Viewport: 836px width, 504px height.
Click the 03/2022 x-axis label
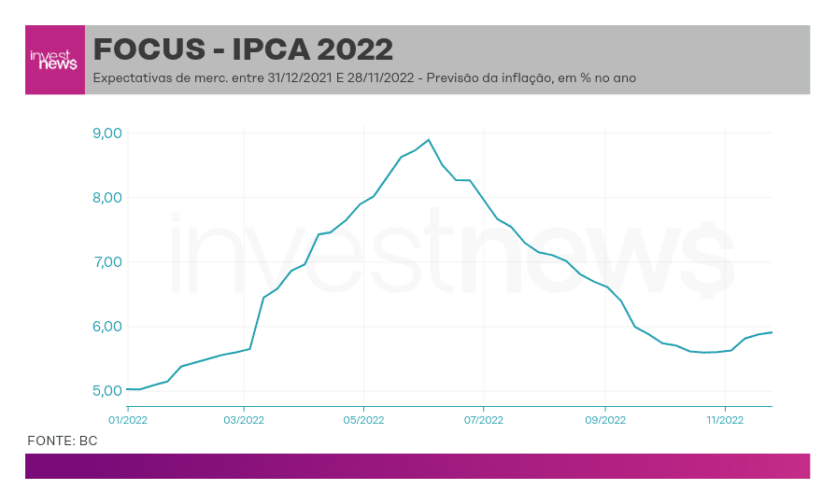tap(244, 420)
